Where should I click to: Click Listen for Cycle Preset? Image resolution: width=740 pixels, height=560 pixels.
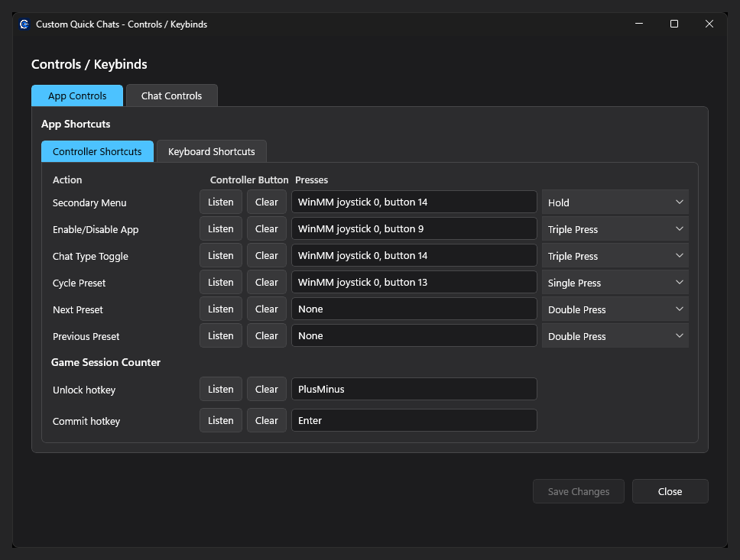point(221,282)
